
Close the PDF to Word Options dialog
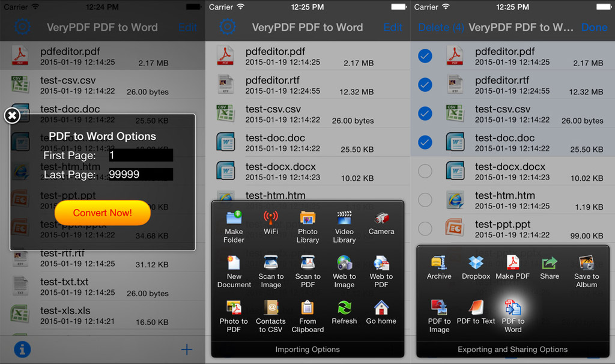pyautogui.click(x=12, y=116)
